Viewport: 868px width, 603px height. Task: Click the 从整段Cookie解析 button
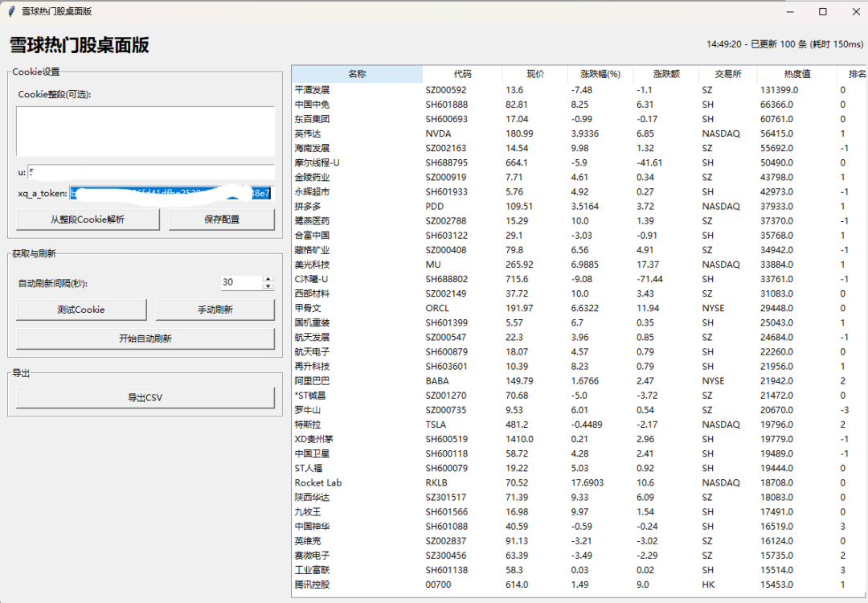(x=87, y=219)
